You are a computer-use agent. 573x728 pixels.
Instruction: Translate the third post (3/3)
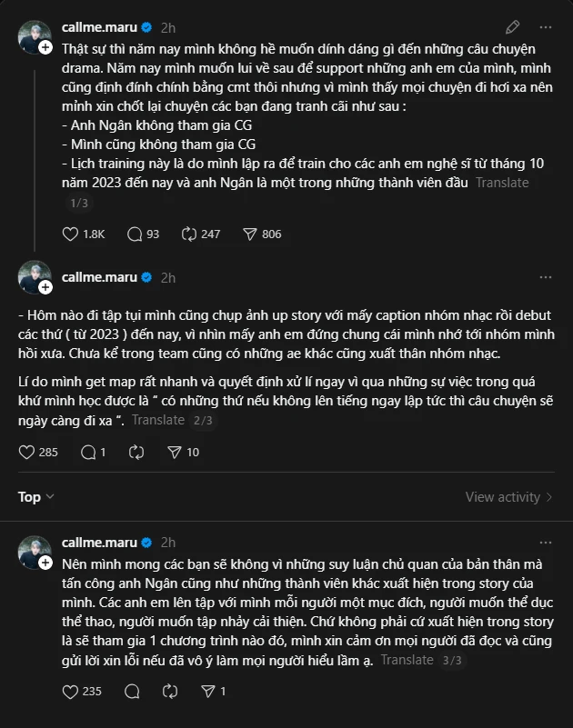coord(406,660)
